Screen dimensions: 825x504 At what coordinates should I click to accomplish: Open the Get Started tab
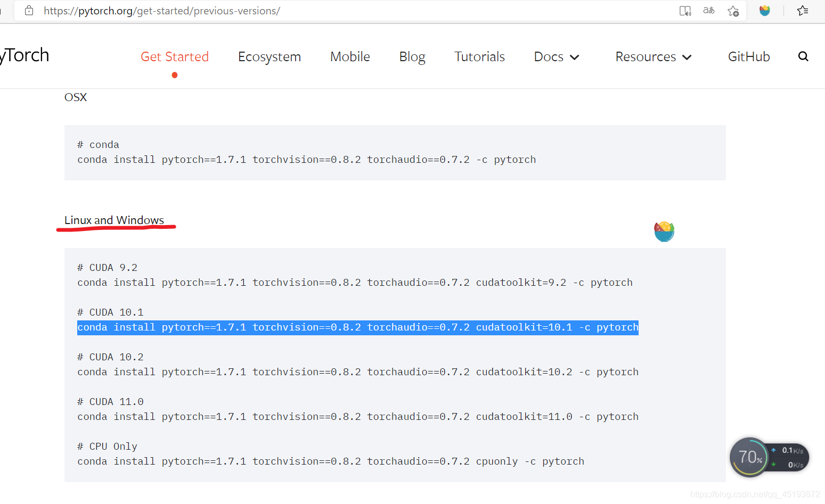point(175,56)
